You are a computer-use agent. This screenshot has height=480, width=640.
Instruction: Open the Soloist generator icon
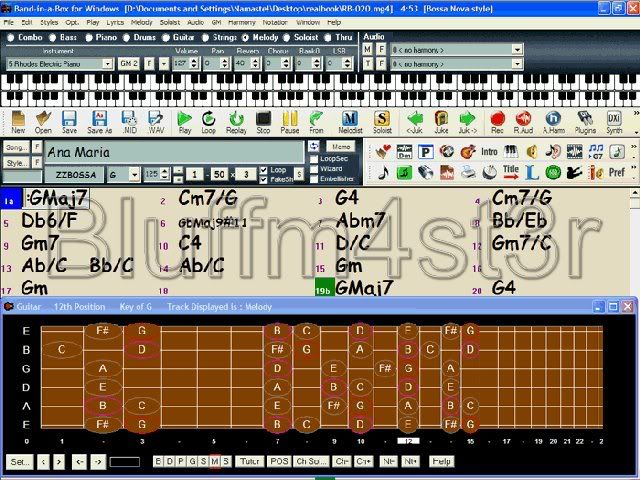coord(382,122)
